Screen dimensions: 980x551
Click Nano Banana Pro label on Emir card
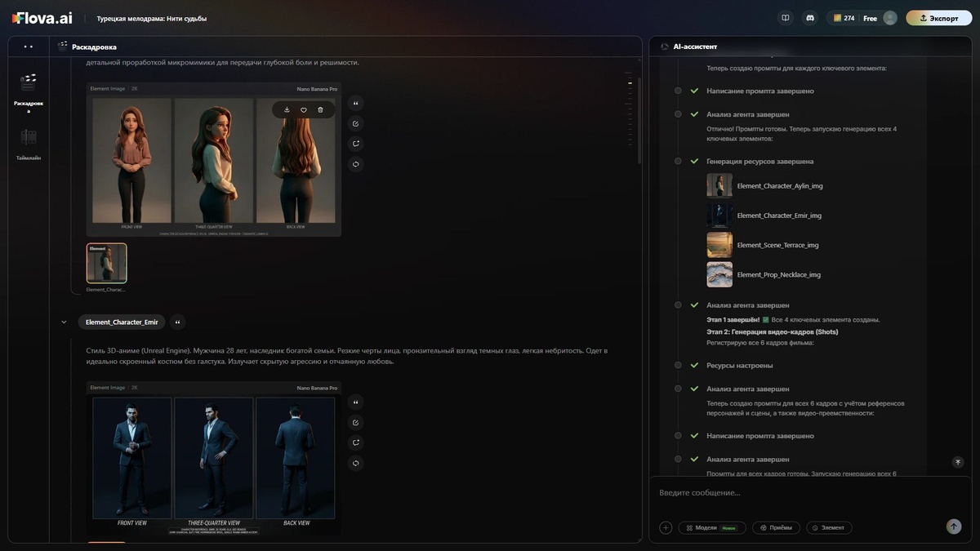(317, 388)
